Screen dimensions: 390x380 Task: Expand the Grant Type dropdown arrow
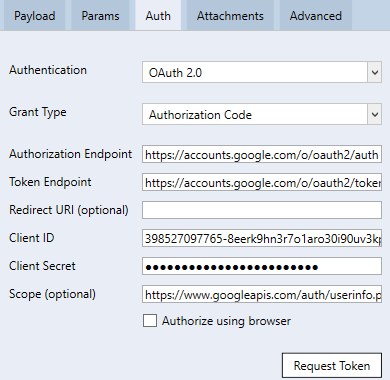(375, 114)
